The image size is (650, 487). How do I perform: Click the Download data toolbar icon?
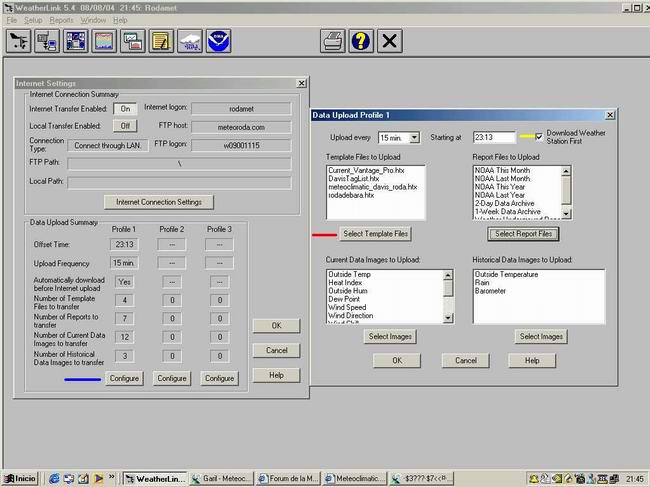click(46, 41)
